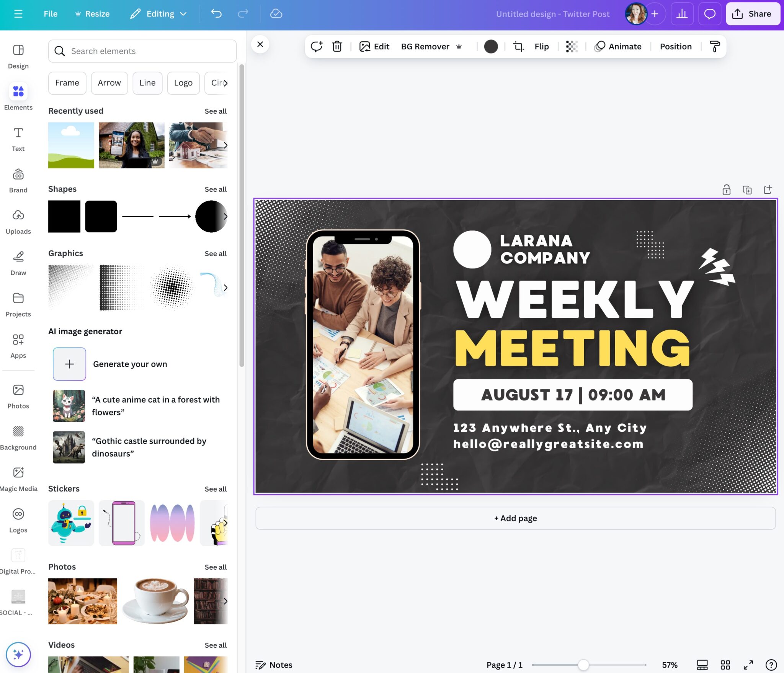Open the transparency checkerboard icon
Image resolution: width=784 pixels, height=673 pixels.
pyautogui.click(x=572, y=46)
